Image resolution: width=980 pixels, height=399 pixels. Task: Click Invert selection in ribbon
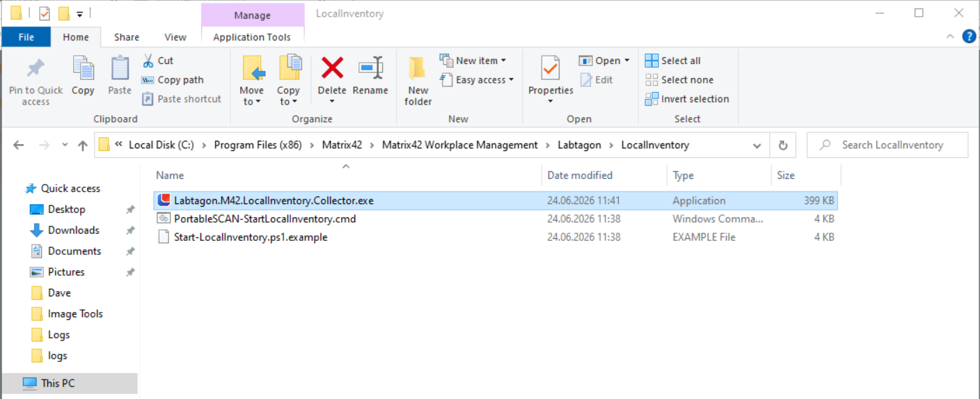pos(687,99)
